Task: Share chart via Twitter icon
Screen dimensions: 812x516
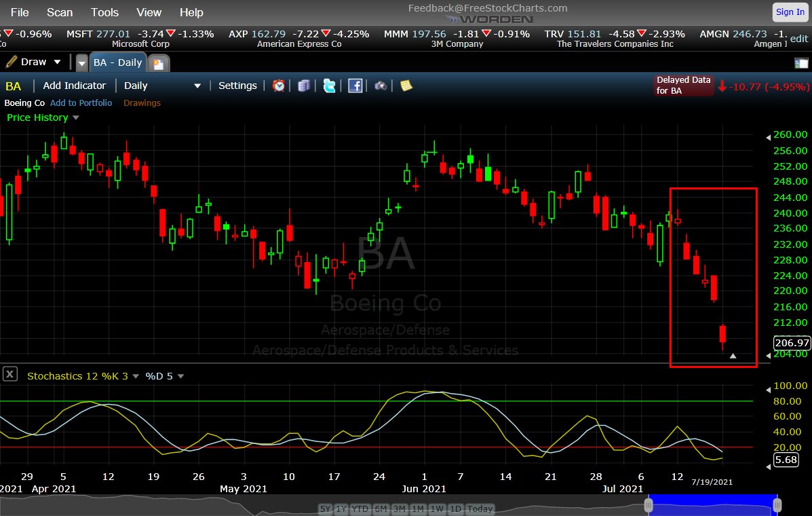Action: pyautogui.click(x=330, y=86)
